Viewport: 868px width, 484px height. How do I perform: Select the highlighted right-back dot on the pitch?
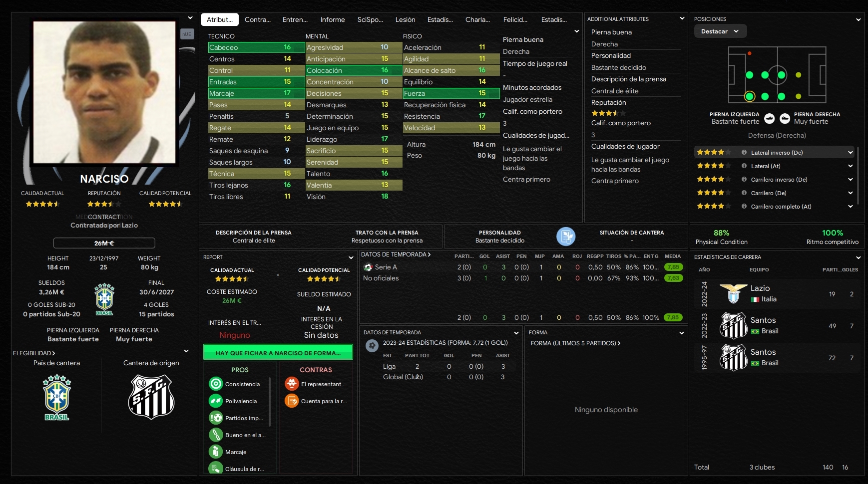pos(749,96)
